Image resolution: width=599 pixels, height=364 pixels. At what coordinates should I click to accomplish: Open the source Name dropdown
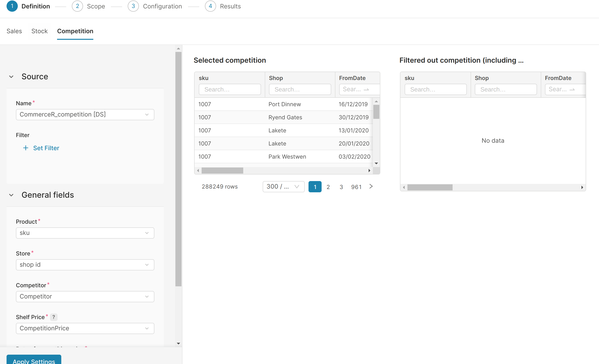click(85, 114)
